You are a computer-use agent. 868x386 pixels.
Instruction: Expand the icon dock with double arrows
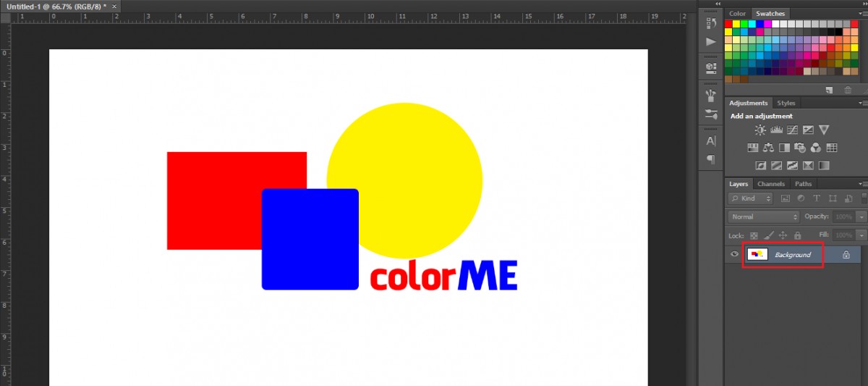[x=717, y=4]
